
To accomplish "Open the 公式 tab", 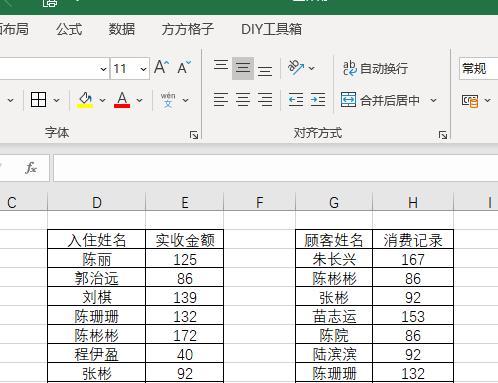I will pyautogui.click(x=69, y=29).
